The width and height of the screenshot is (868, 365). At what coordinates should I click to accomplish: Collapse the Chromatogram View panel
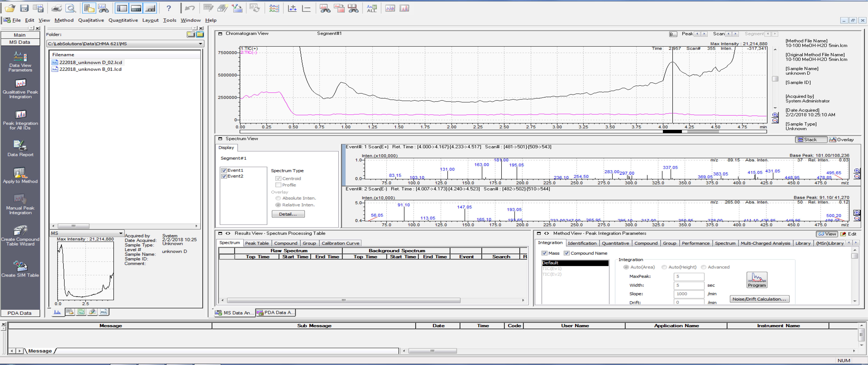coord(220,34)
